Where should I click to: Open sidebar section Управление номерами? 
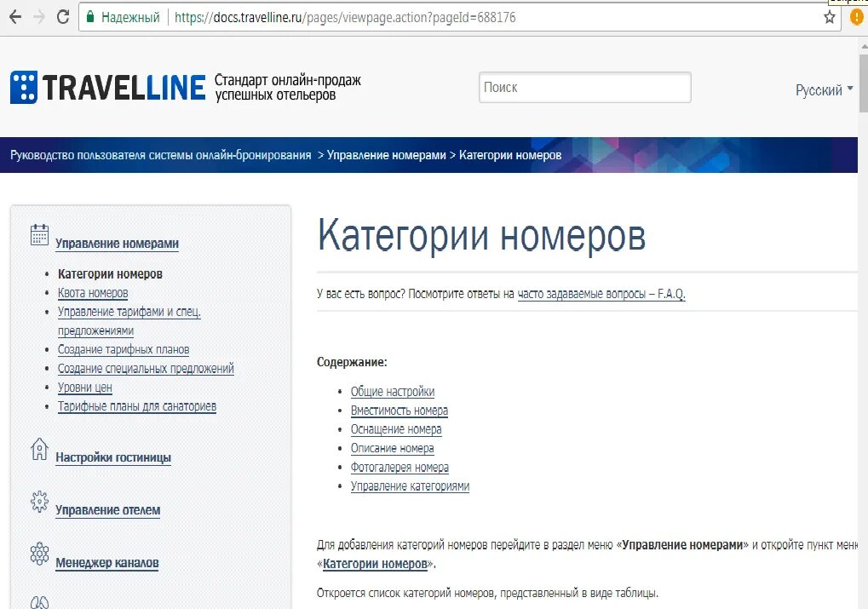[117, 244]
